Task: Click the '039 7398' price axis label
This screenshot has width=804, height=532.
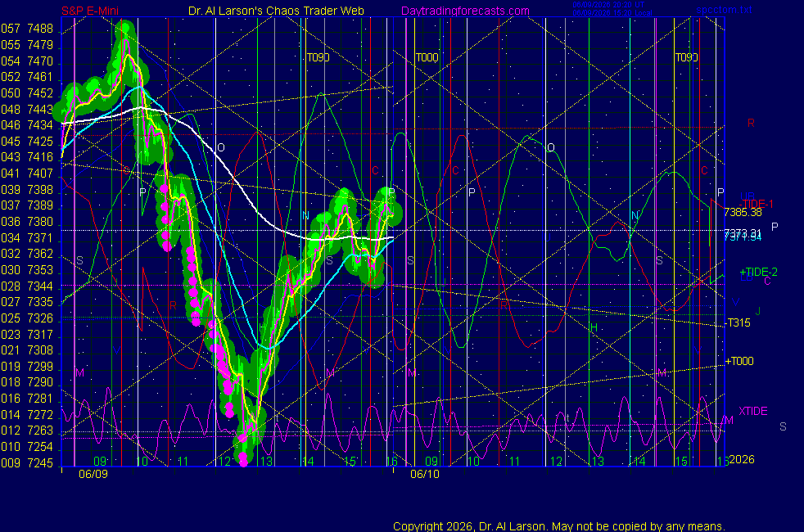Action: click(27, 190)
